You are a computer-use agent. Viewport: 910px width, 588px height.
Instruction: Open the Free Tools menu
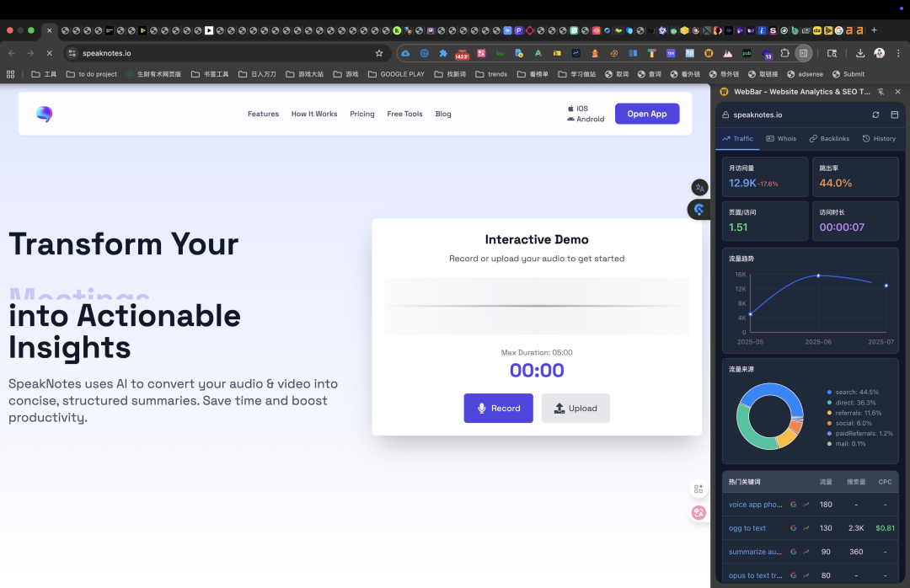(404, 114)
